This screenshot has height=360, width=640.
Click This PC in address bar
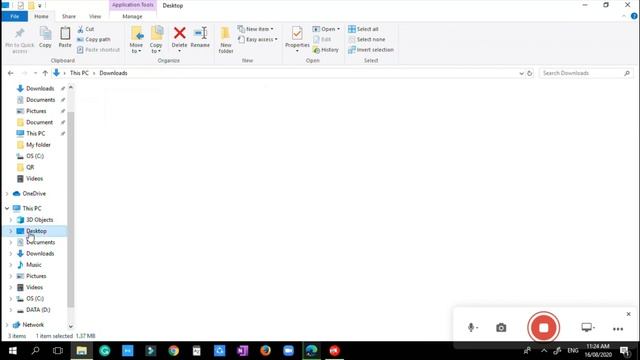(79, 73)
